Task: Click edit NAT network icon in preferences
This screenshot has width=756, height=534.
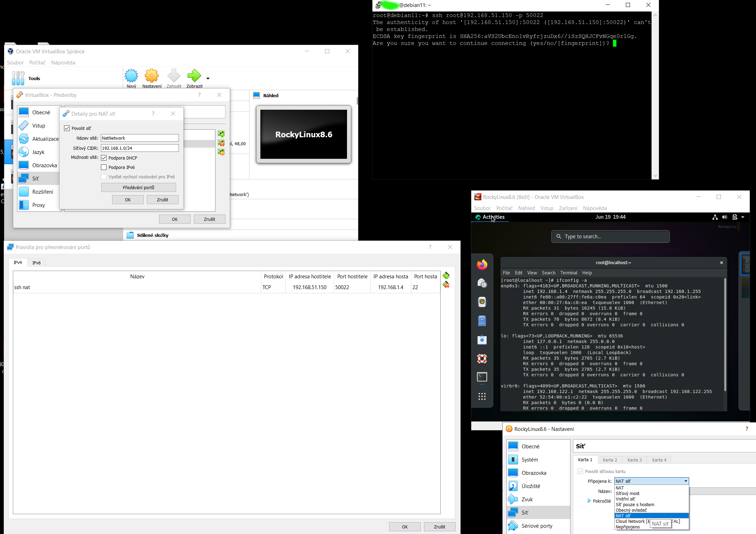Action: click(221, 152)
